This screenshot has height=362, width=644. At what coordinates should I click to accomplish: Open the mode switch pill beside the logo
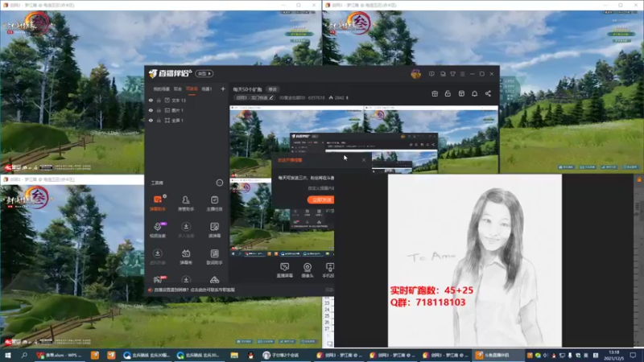(204, 73)
